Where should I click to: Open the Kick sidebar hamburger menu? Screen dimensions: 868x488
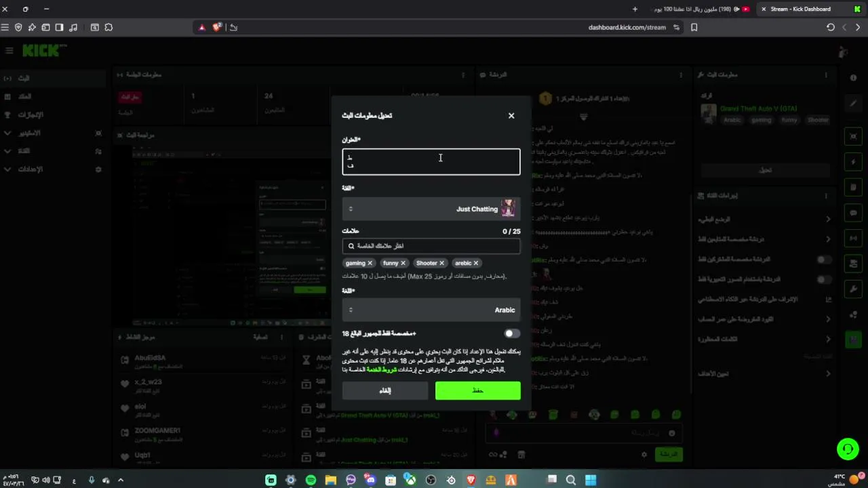9,51
